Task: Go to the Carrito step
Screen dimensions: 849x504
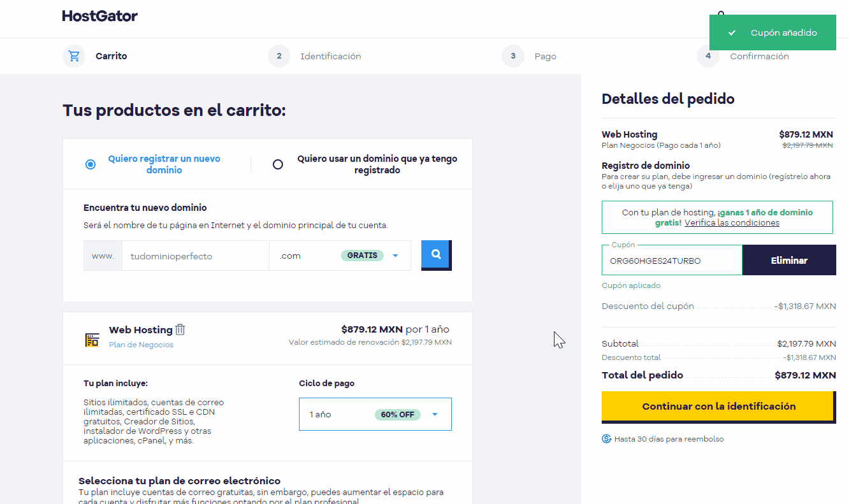Action: (x=112, y=56)
